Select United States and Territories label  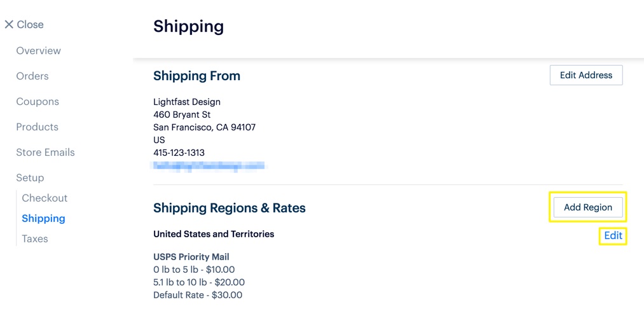click(214, 234)
